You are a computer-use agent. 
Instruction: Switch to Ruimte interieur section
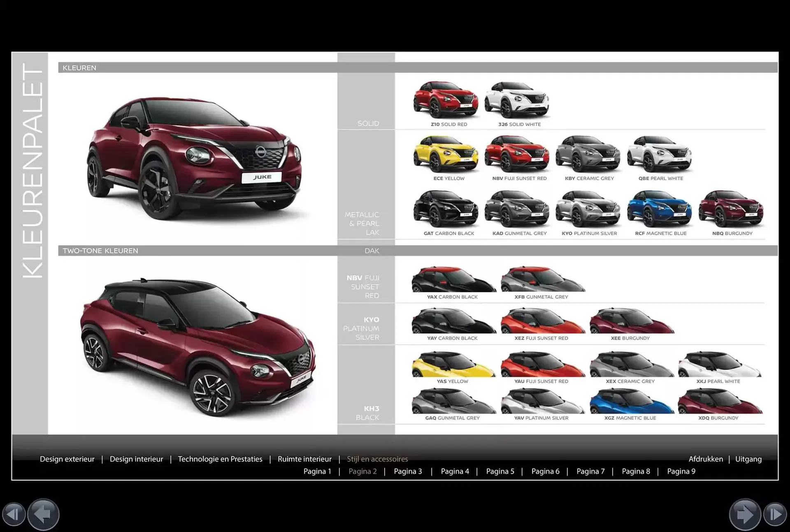pos(304,459)
